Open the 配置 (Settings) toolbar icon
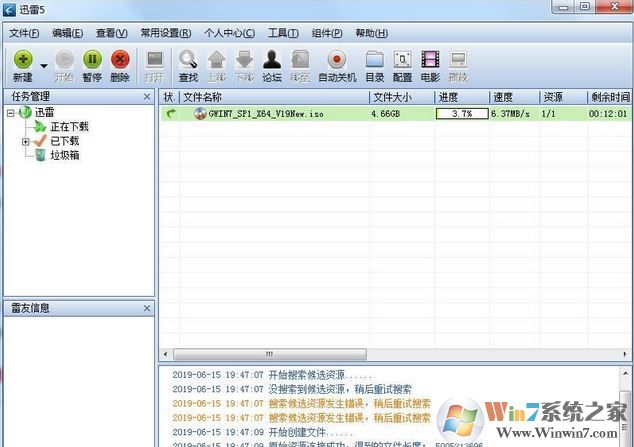The width and height of the screenshot is (634, 447). pos(402,60)
